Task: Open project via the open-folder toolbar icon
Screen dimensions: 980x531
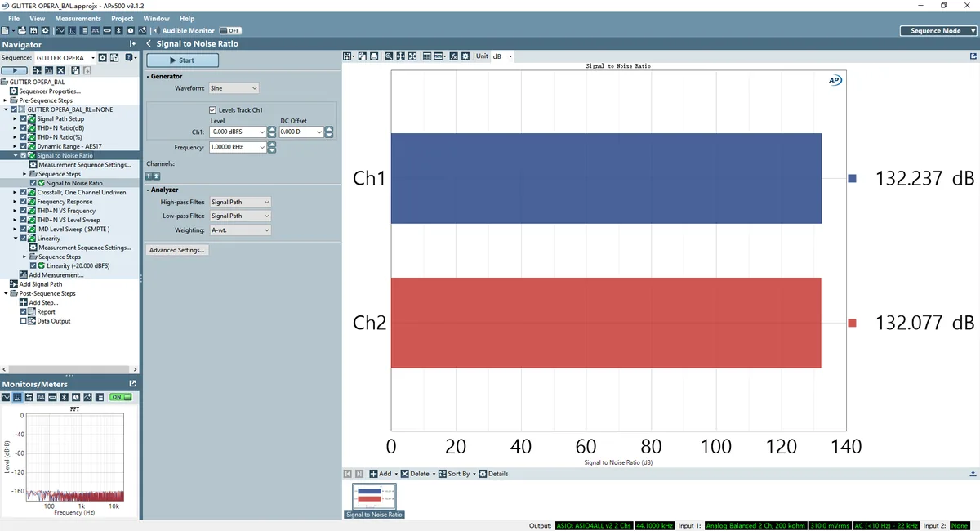Action: (x=22, y=31)
